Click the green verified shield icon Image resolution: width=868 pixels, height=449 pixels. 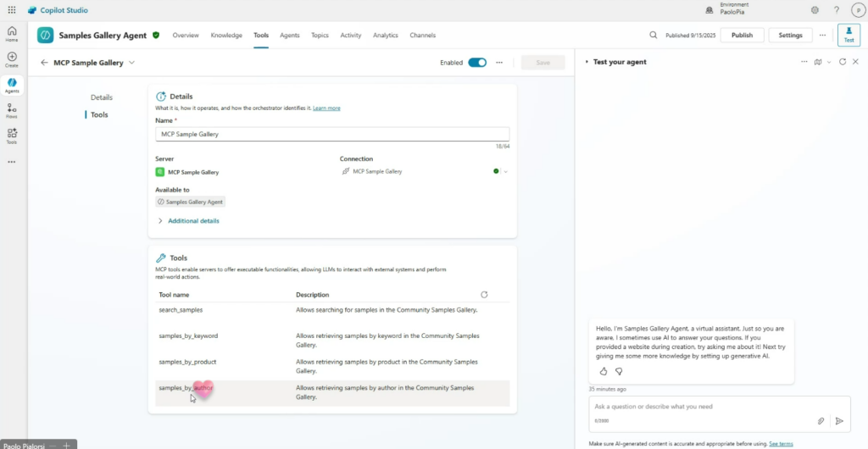pos(156,35)
